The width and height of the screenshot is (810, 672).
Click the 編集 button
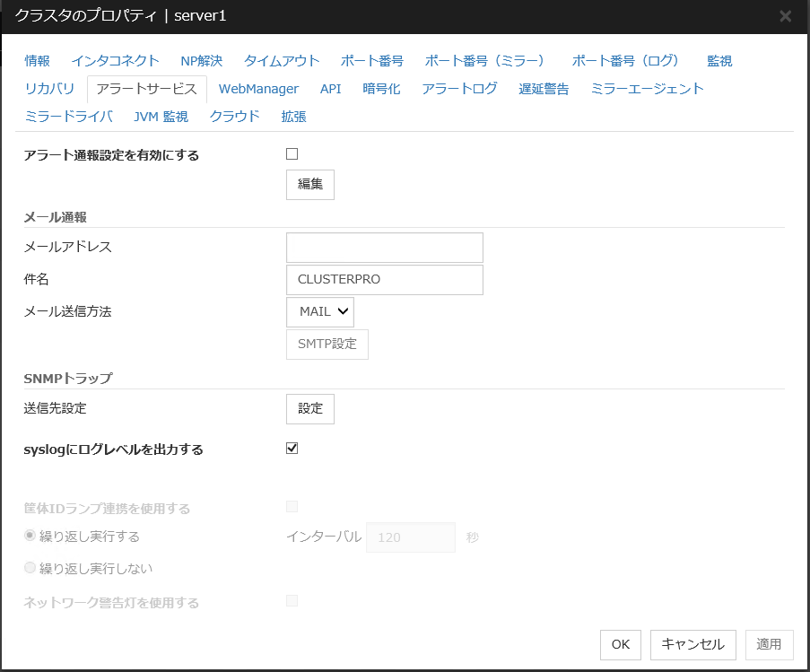click(310, 184)
